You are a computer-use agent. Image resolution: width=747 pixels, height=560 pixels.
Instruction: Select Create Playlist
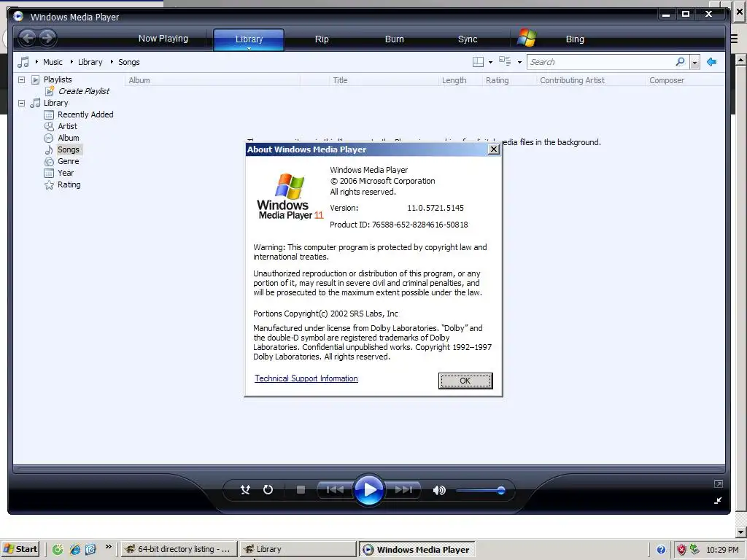(83, 91)
